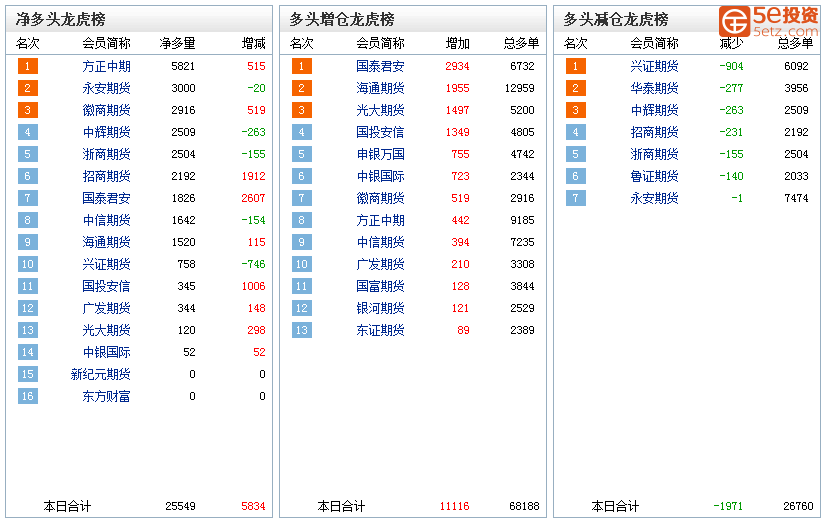Click 总多单 header in 多头增仓龙虎榜
Screen dimensions: 826x523
coord(522,43)
